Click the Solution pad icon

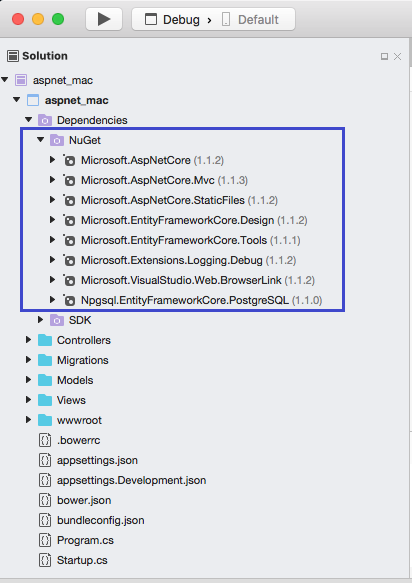13,56
